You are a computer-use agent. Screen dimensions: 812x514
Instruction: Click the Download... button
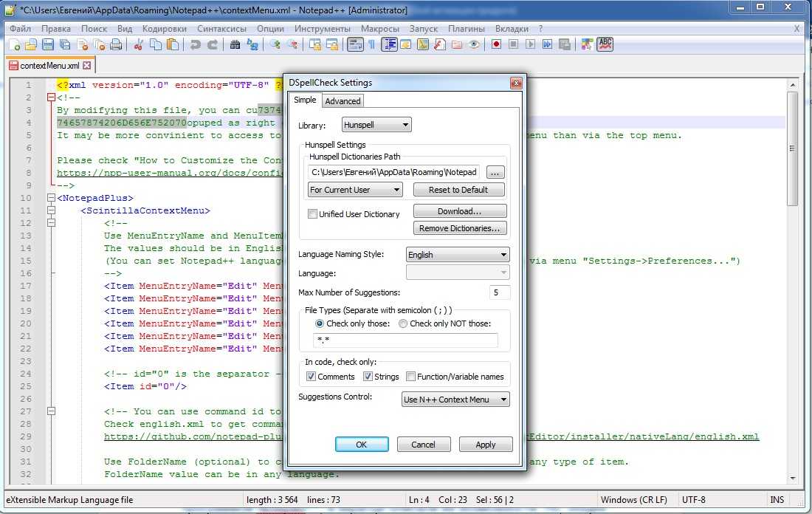pyautogui.click(x=459, y=211)
